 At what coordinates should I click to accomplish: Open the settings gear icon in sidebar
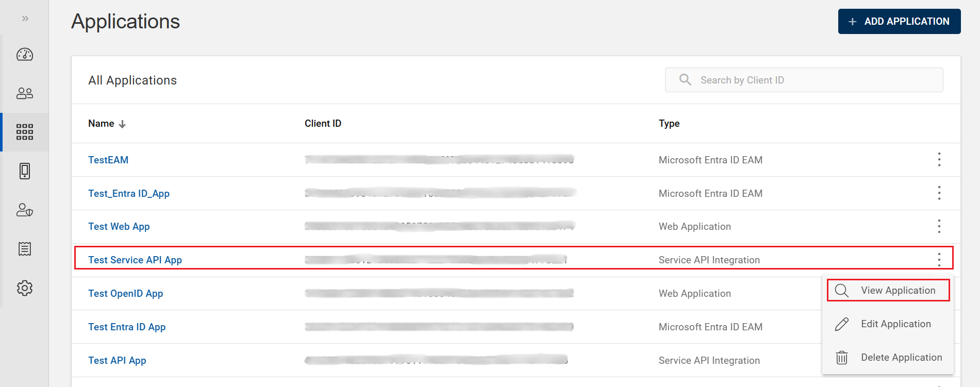[25, 288]
